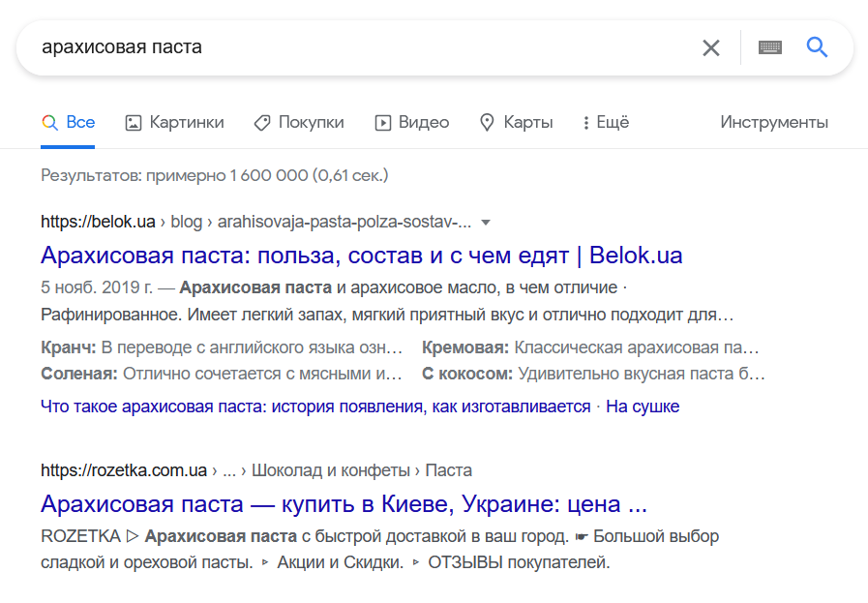
Task: Open link 'Что такое арахисовая паста: история появления'
Action: pyautogui.click(x=315, y=407)
